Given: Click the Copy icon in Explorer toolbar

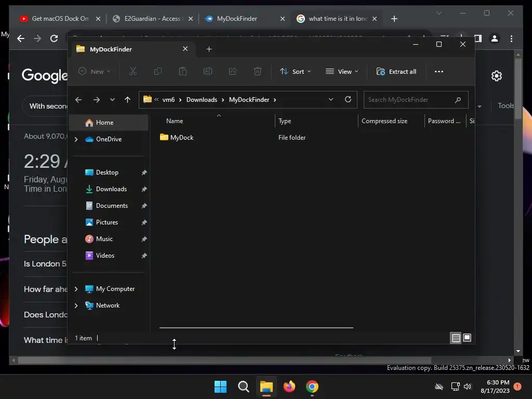Looking at the screenshot, I should (x=158, y=71).
